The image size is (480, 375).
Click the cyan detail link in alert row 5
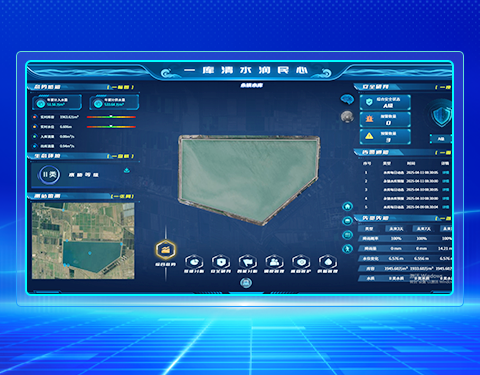click(446, 207)
